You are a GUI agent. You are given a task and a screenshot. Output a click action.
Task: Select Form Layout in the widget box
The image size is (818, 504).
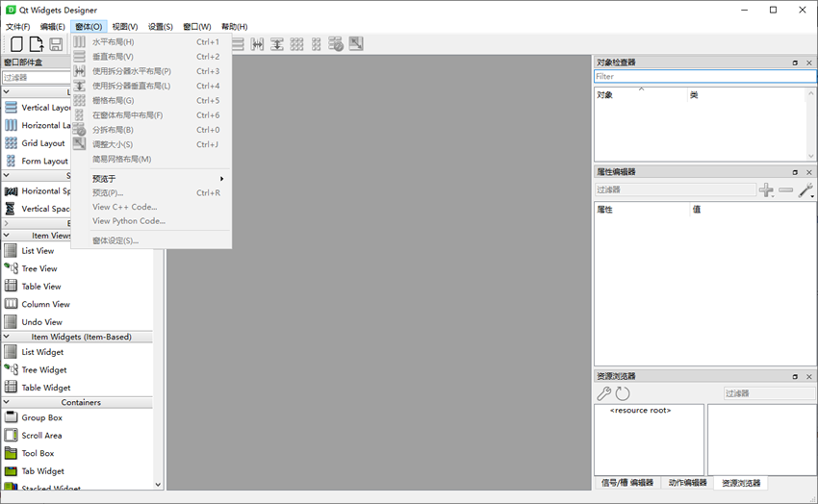pyautogui.click(x=37, y=161)
